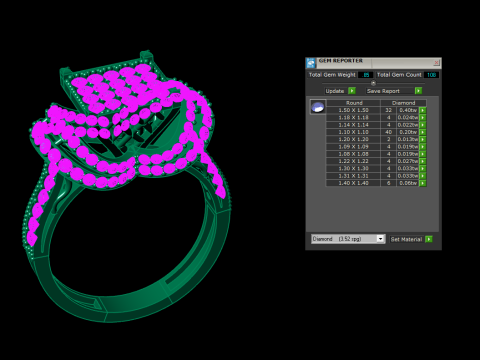
Task: Click the Update button label
Action: 335,91
